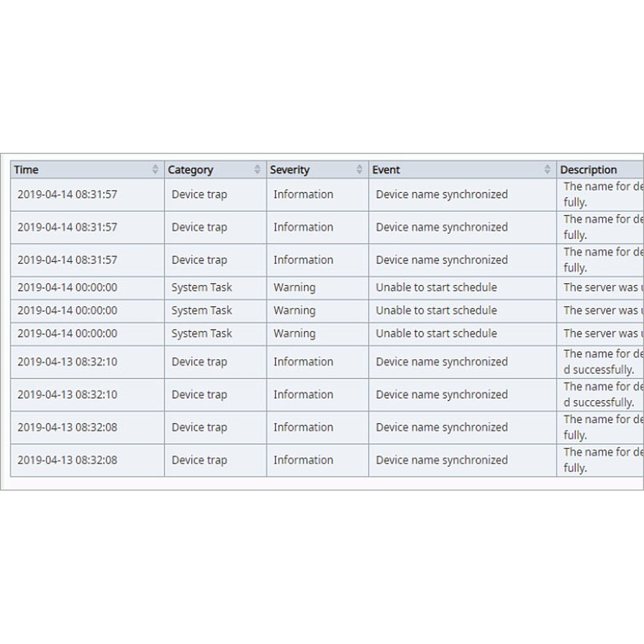This screenshot has width=644, height=644.
Task: Sort the Severity column descending
Action: [359, 172]
